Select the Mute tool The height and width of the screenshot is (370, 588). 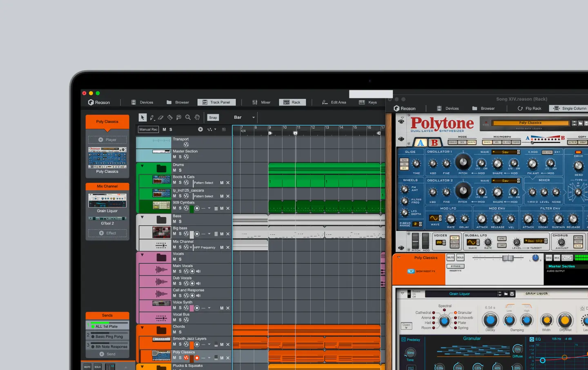click(x=179, y=118)
